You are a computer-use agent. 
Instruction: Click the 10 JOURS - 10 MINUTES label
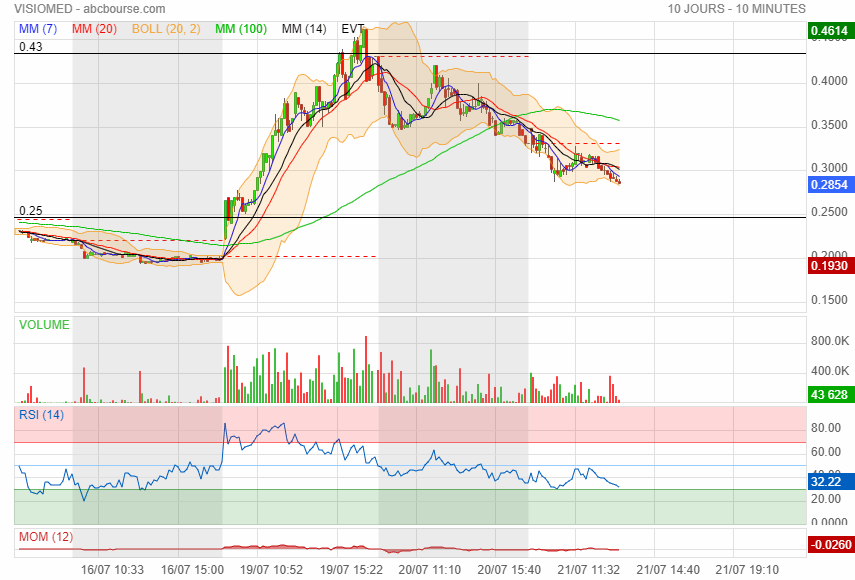tap(737, 9)
